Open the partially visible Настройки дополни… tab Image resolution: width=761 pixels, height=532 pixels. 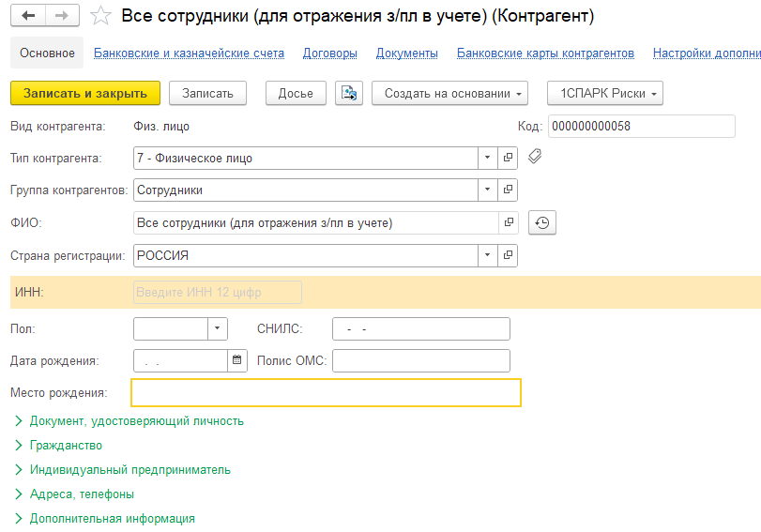(707, 53)
